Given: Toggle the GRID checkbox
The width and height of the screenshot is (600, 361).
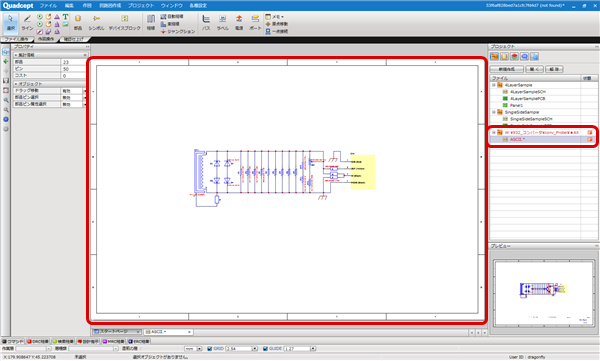Looking at the screenshot, I should 209,349.
